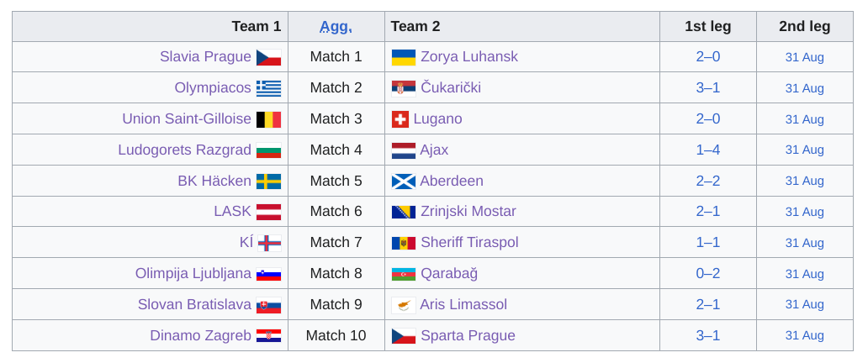Click the Faroe Islands flag next to KÍ
This screenshot has height=363, width=868.
270,243
